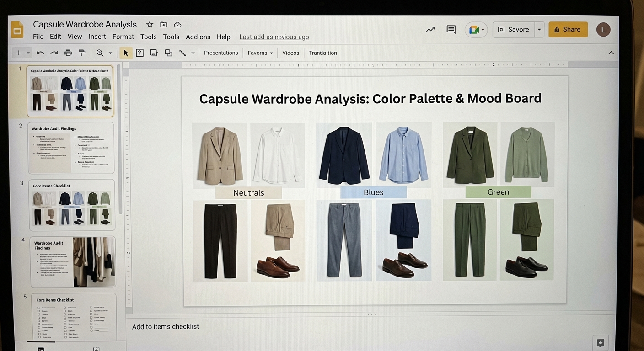
Task: Select the line drawing tool
Action: coord(182,53)
